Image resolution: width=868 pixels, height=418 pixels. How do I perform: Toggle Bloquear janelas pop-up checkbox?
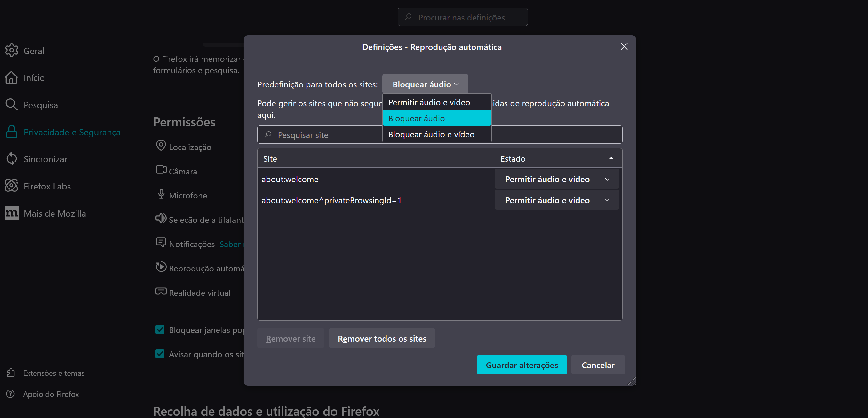160,329
